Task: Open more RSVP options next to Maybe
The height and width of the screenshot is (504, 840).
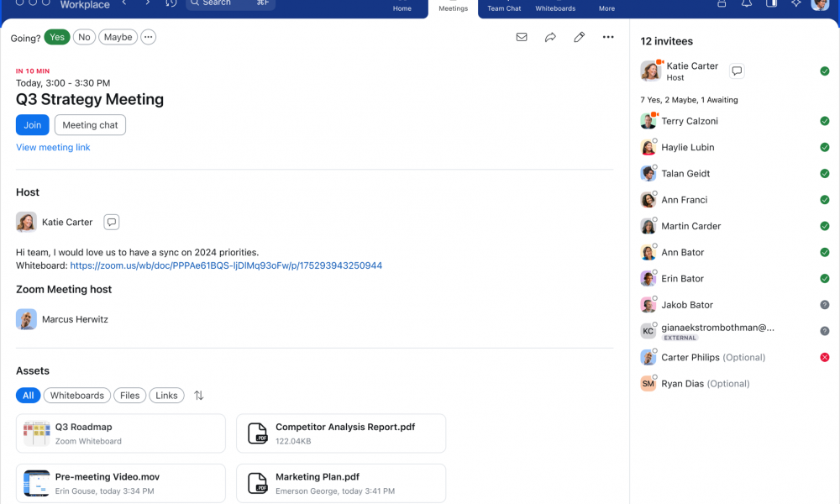Action: point(148,37)
